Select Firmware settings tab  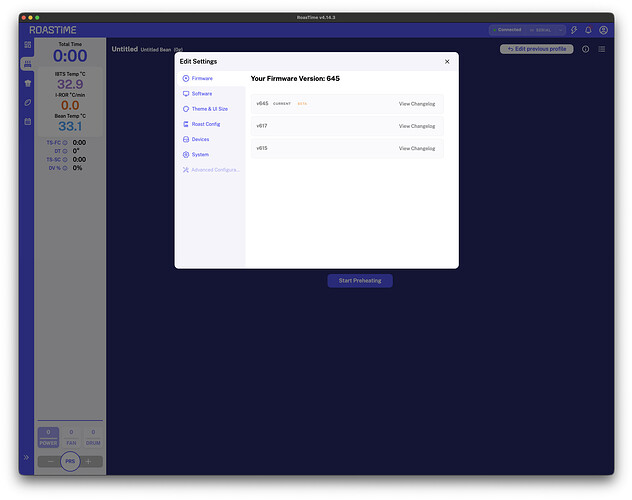pyautogui.click(x=211, y=79)
